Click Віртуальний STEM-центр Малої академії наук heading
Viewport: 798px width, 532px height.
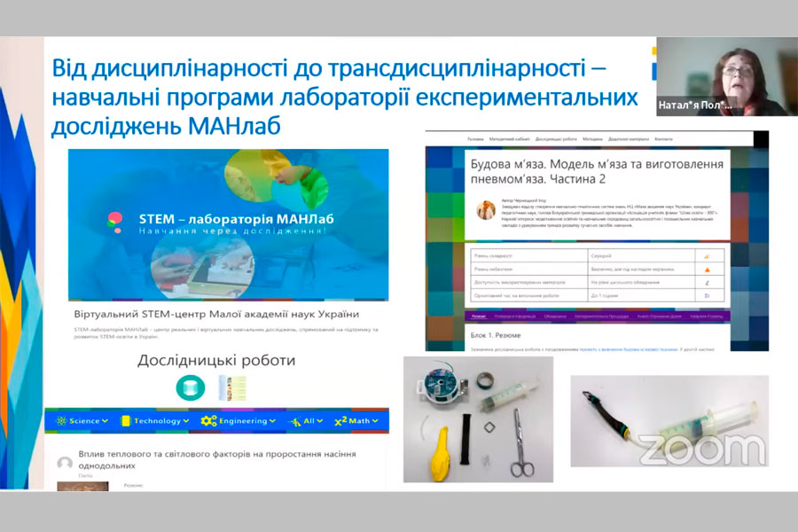(216, 314)
